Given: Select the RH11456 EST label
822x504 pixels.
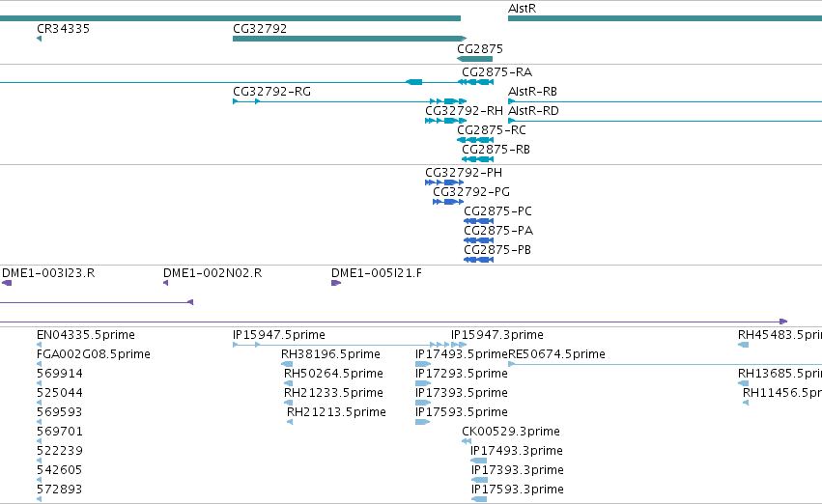Looking at the screenshot, I should point(782,393).
